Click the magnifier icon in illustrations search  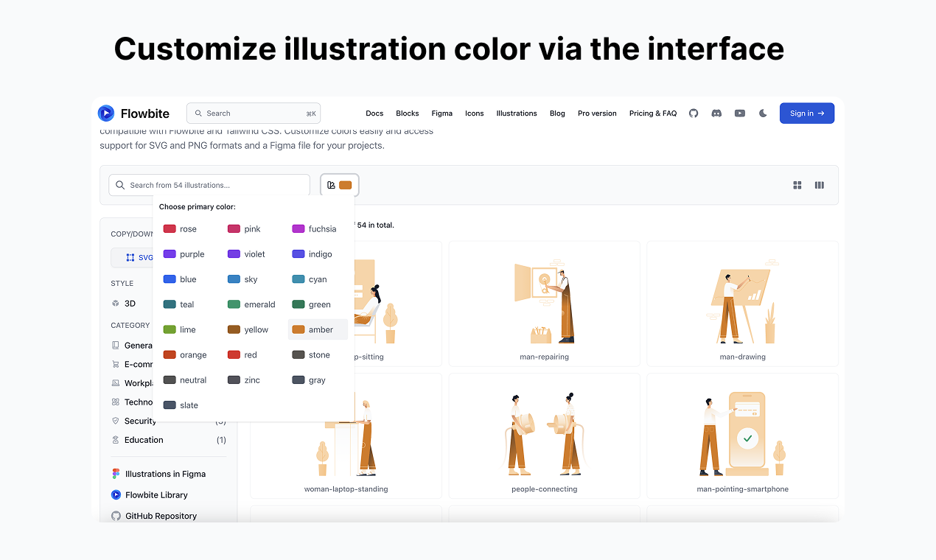pos(121,185)
